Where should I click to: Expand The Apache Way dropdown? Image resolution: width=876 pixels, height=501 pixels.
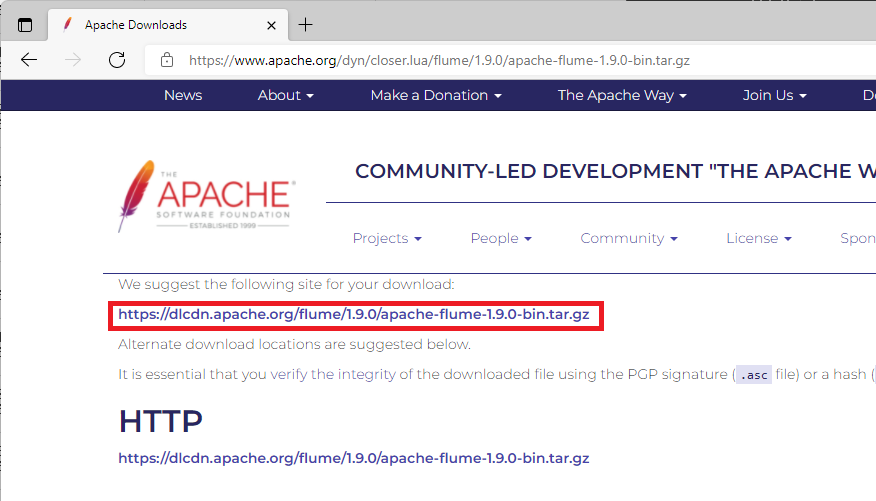pos(622,95)
